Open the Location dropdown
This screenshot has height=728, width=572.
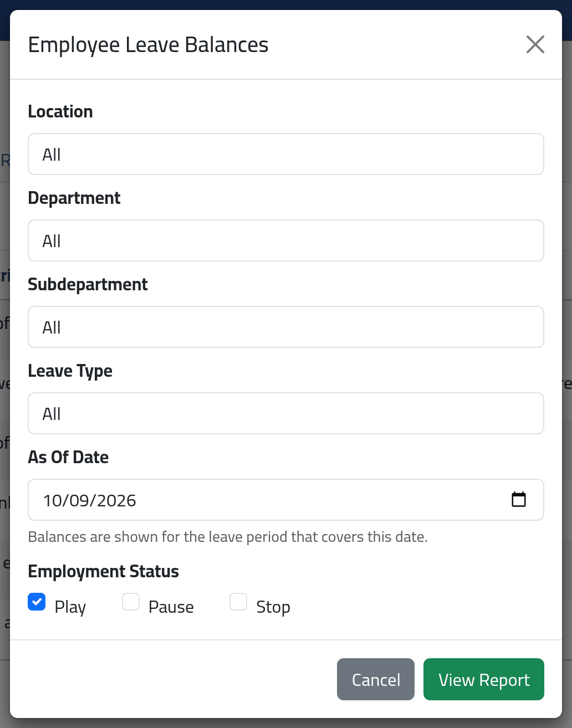[x=286, y=154]
